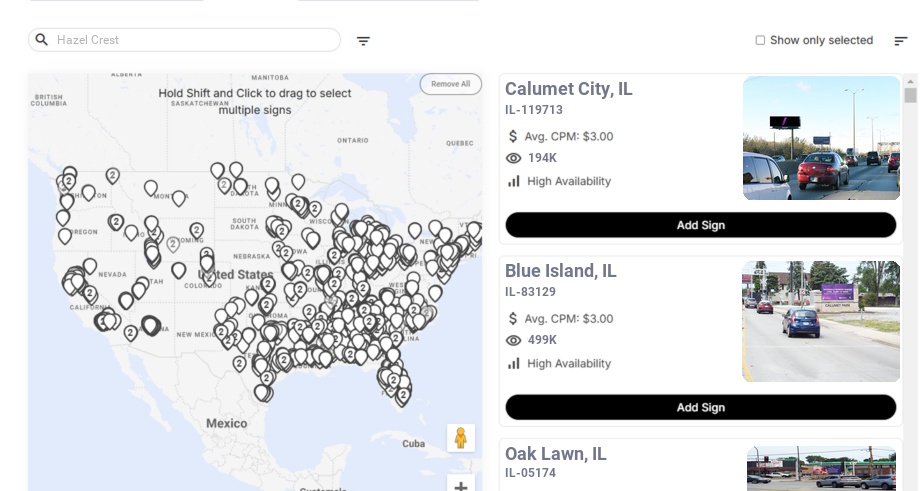920x491 pixels.
Task: Open the Calumet City billboard photo
Action: [821, 138]
